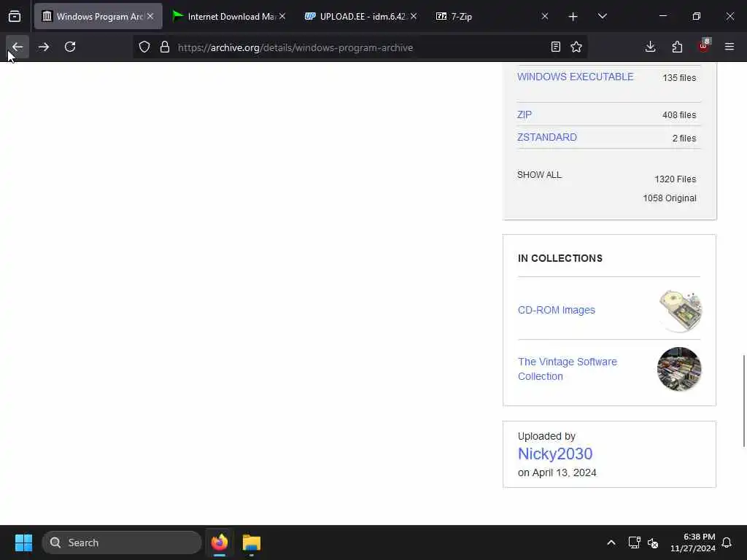Open the Windows Start menu
Screen dimensions: 747x560
pos(23,542)
